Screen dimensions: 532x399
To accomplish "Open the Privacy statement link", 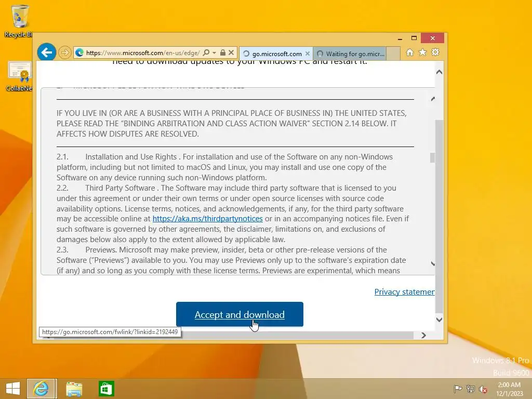I will [404, 292].
